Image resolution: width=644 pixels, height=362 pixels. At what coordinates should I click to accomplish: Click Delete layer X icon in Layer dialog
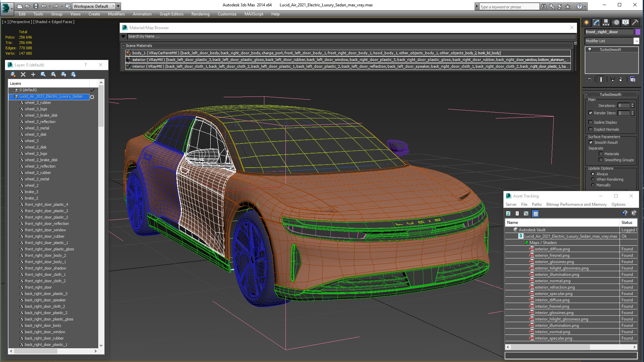coord(23,74)
